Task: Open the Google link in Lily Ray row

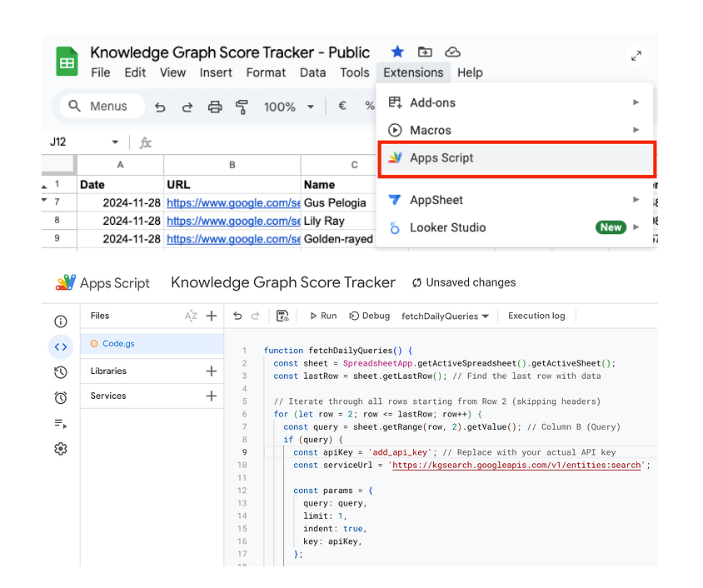Action: (x=233, y=221)
